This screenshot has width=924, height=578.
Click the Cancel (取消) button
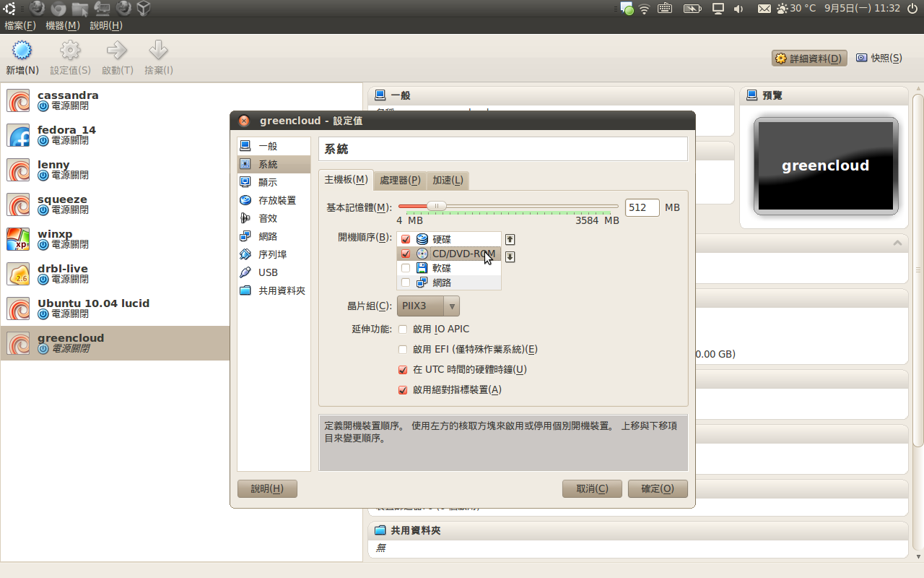point(591,488)
